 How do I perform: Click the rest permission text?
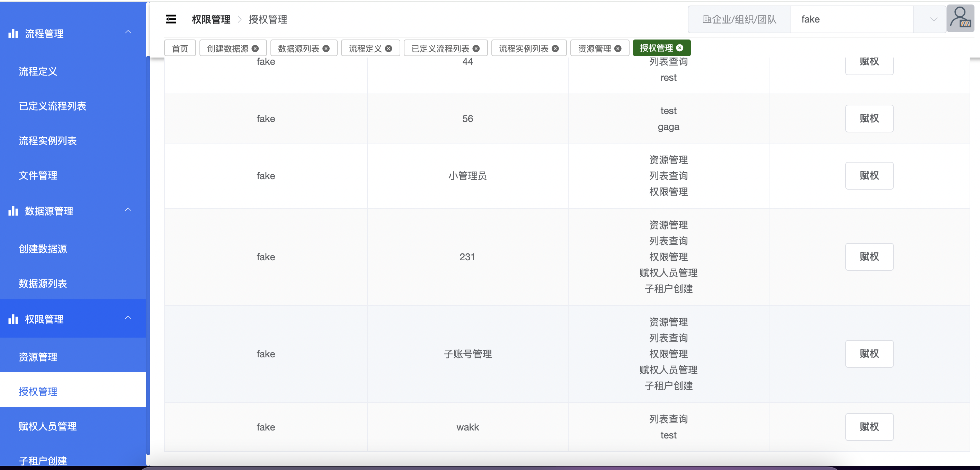[x=668, y=78]
